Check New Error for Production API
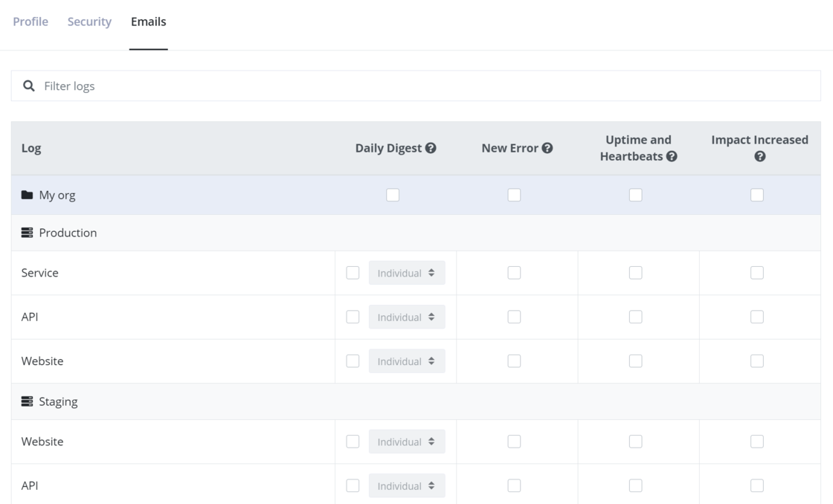The image size is (833, 504). pyautogui.click(x=514, y=317)
